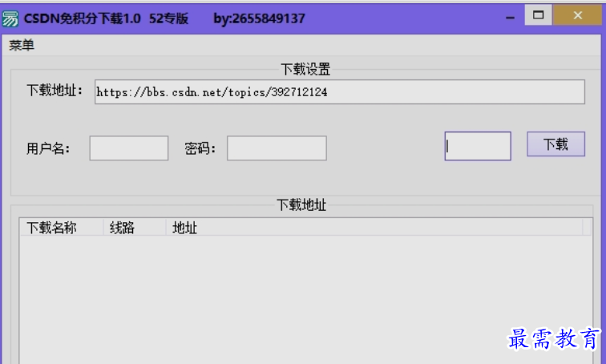The width and height of the screenshot is (606, 364).
Task: Click the 下载 button
Action: click(x=555, y=144)
